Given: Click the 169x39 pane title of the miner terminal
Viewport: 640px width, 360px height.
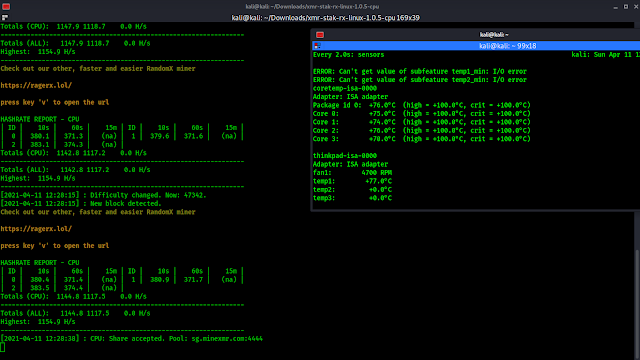Looking at the screenshot, I should [x=325, y=18].
